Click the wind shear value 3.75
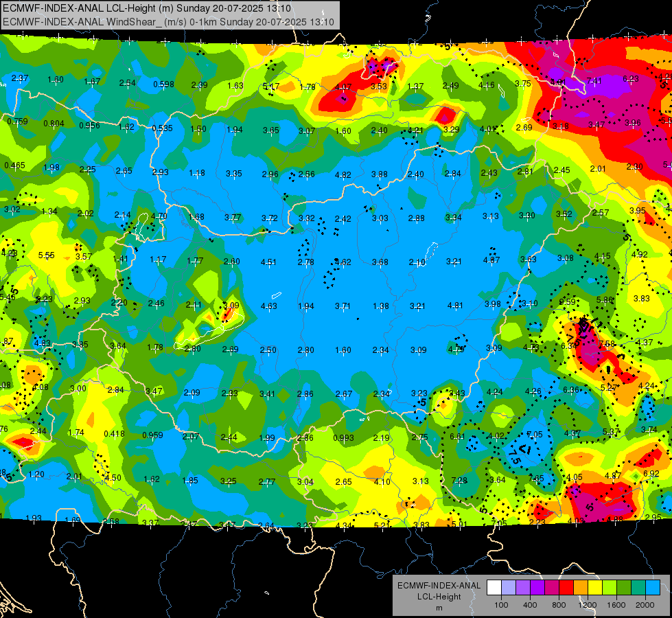Screen dimensions: 672x618 coord(523,84)
